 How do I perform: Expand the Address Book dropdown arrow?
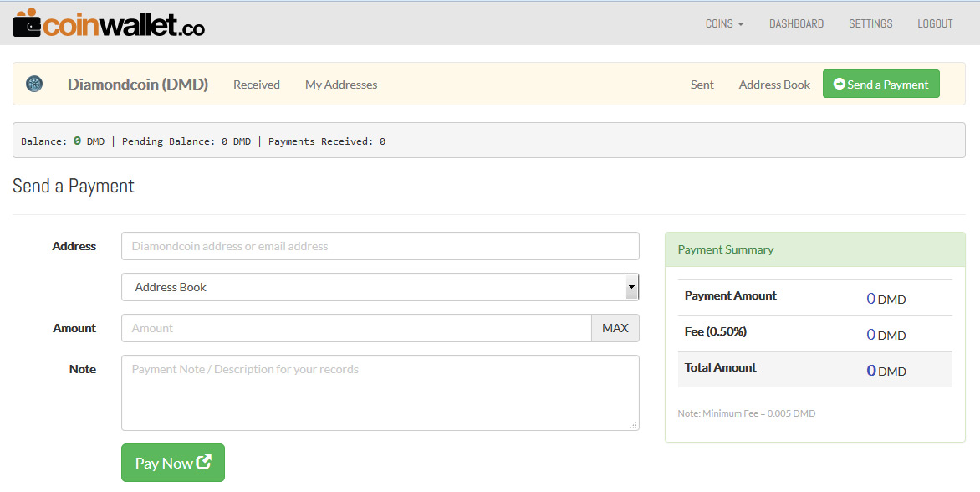[x=631, y=287]
